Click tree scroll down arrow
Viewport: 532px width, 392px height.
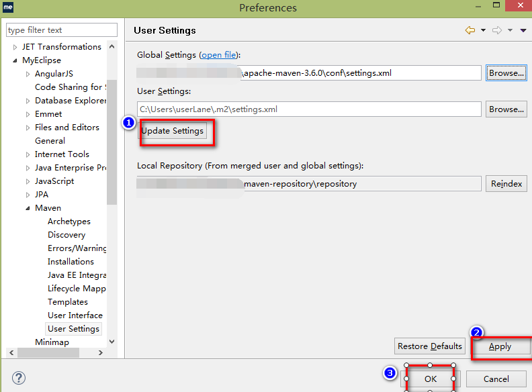coord(112,342)
